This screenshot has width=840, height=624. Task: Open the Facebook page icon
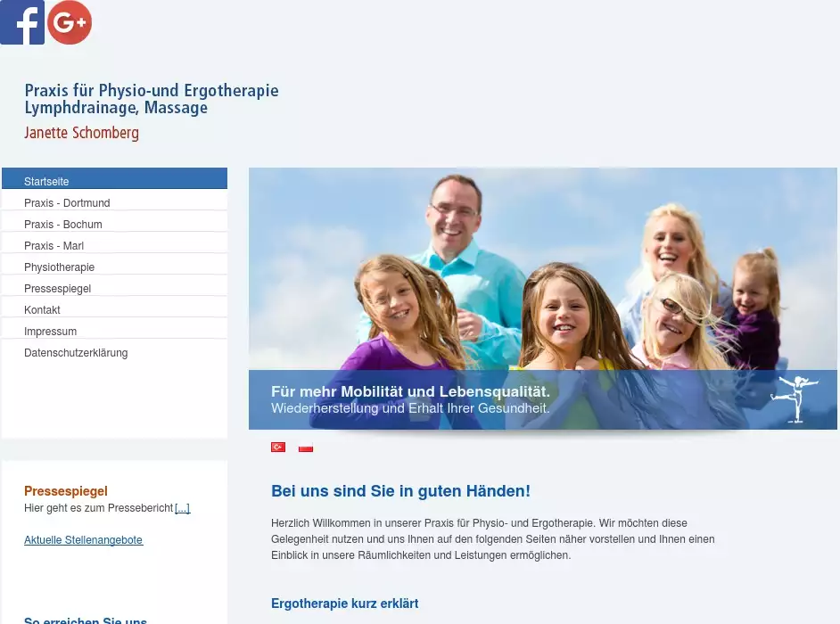(x=22, y=22)
